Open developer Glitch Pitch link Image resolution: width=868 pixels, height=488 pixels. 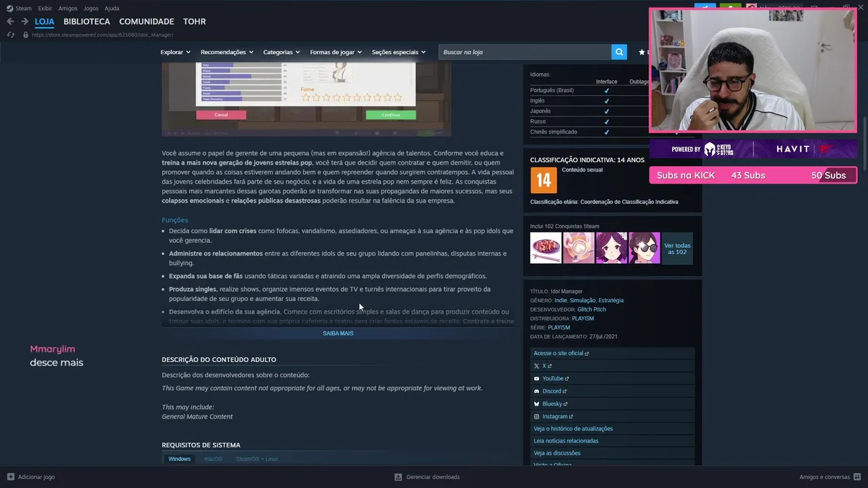(591, 309)
